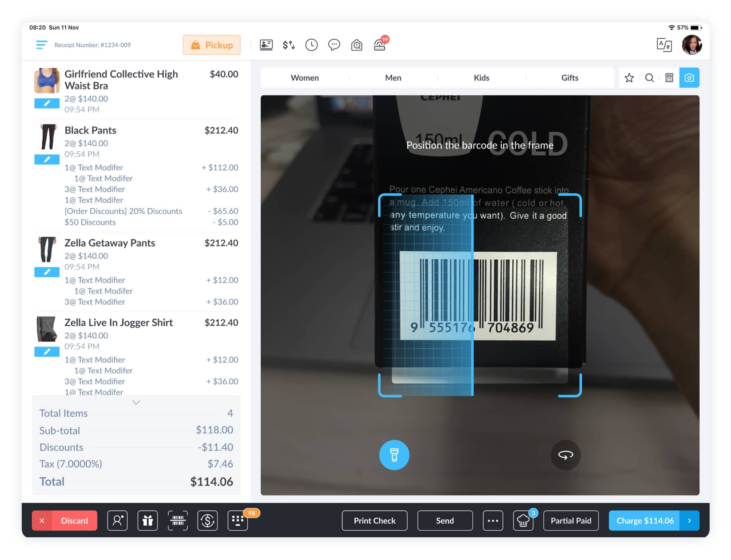Open the keypad icon with 98 badge

pyautogui.click(x=237, y=520)
